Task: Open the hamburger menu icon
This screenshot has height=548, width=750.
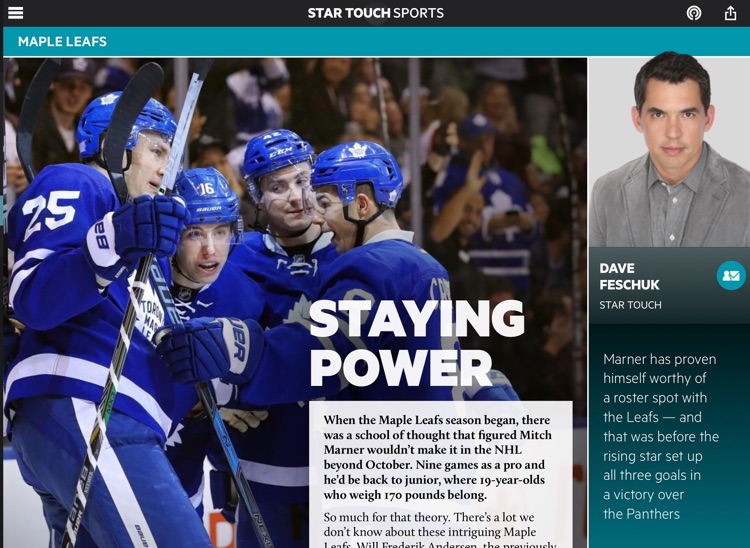Action: coord(15,13)
